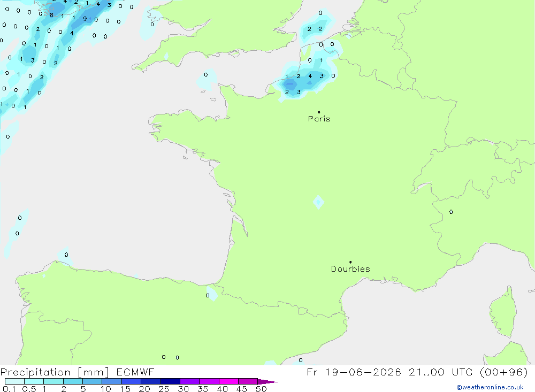
Task: Click the 0.1–0.5 mm lightest legend swatch
Action: tap(14, 381)
